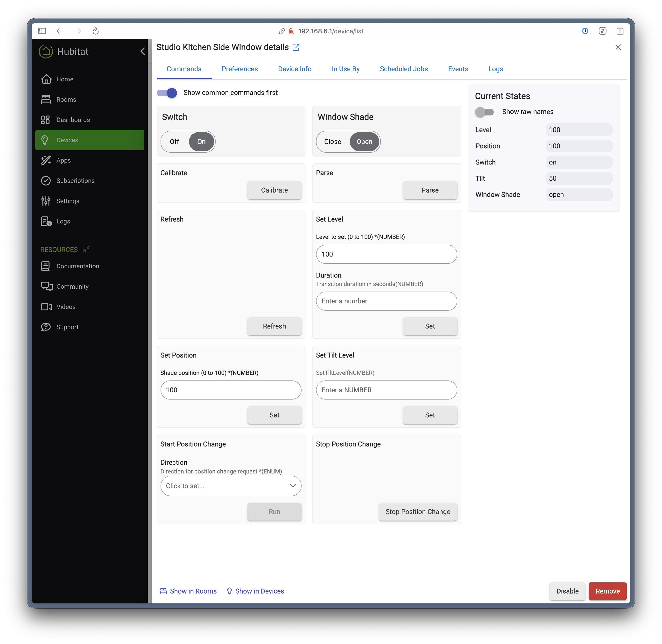Turn the Switch to Off
This screenshot has height=644, width=662.
point(175,142)
